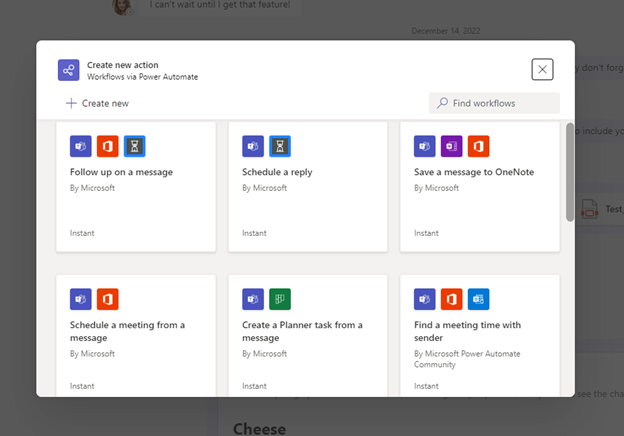Click Workflows via Power Automate subtitle
This screenshot has height=436, width=624.
pos(142,77)
